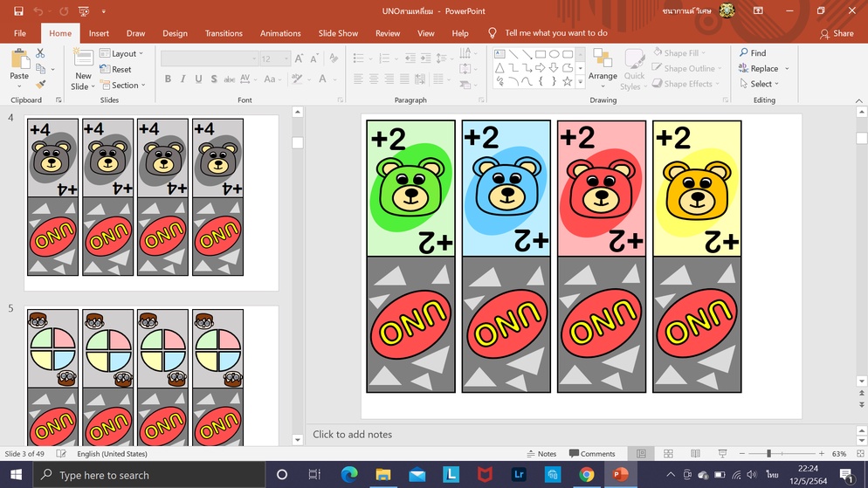Click Reset slide button
The image size is (868, 488).
coord(115,69)
